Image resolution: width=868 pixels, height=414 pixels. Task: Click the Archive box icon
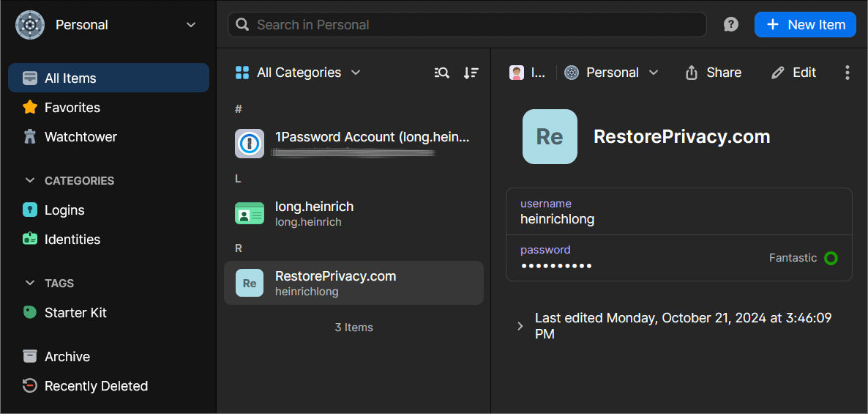click(30, 356)
